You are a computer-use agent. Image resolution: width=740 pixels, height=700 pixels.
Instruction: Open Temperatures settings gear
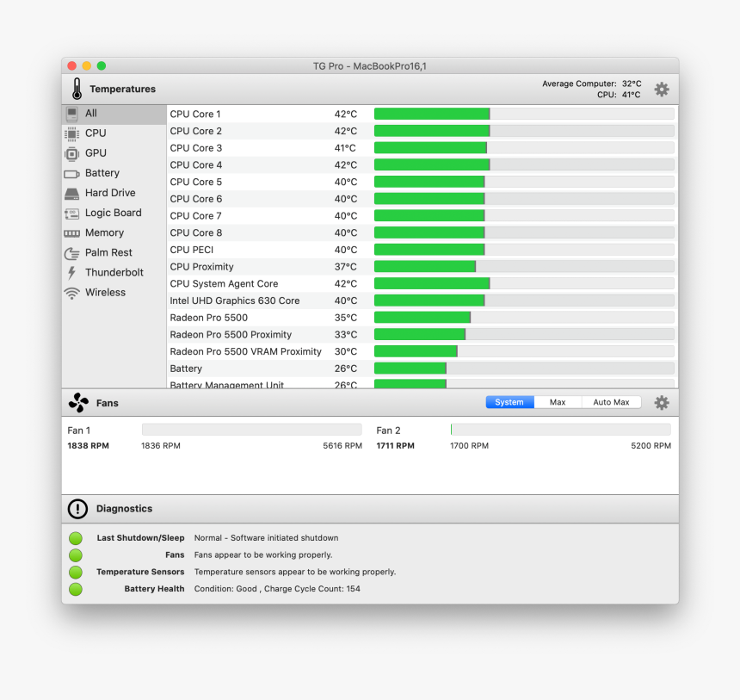(661, 90)
